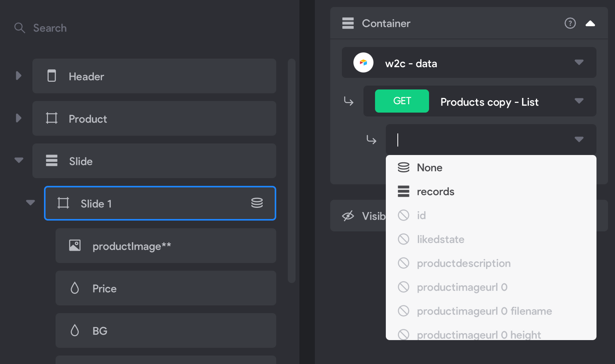Toggle the Visibility eye icon

(348, 216)
